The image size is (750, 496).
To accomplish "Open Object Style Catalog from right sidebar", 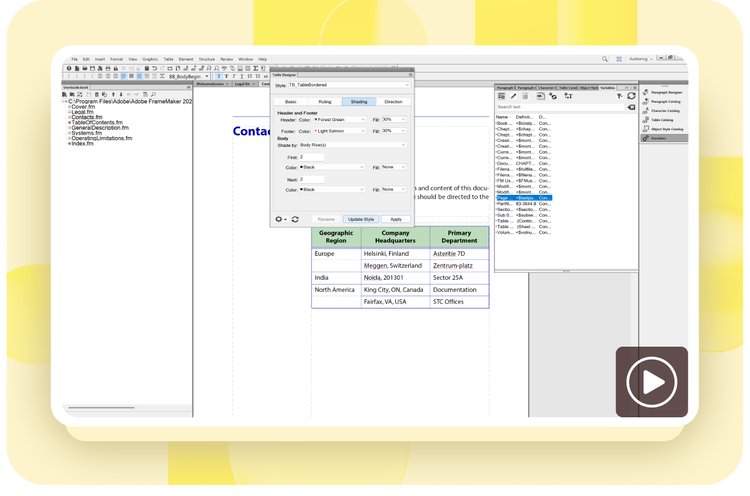I will coord(663,129).
